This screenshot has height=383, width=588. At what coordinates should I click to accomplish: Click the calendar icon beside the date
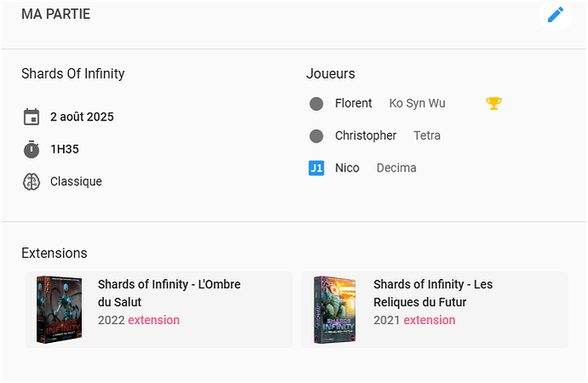32,117
